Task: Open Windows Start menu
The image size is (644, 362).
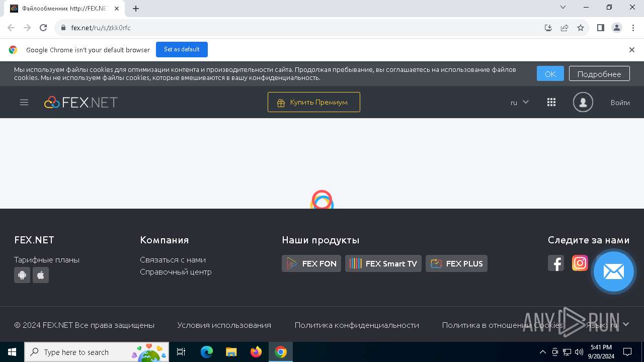Action: [x=12, y=352]
